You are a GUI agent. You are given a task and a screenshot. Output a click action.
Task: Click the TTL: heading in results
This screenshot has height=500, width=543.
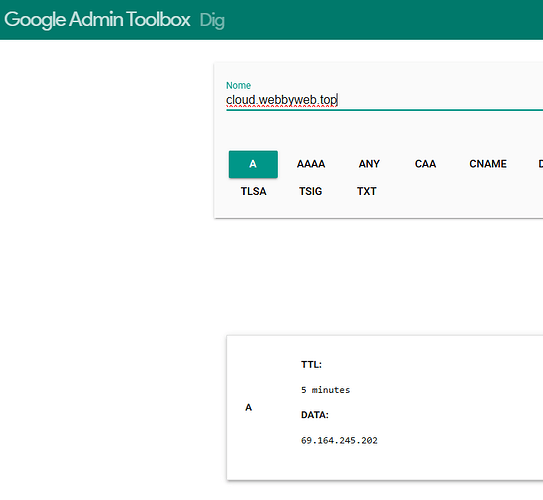(311, 365)
